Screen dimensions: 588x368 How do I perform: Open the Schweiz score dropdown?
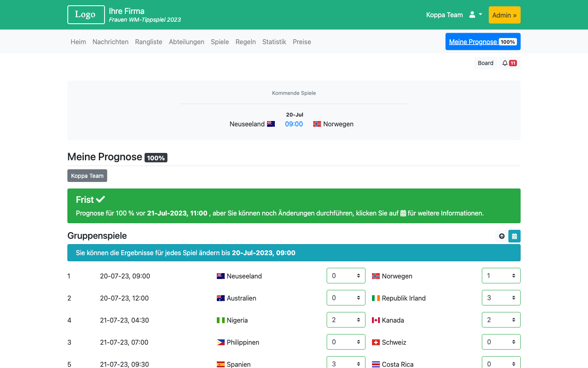(501, 342)
